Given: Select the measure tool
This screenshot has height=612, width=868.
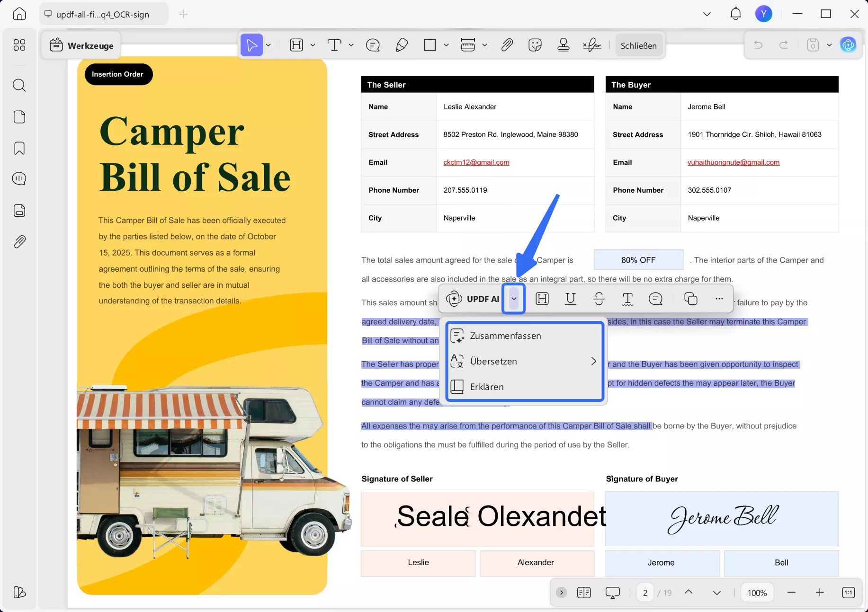Looking at the screenshot, I should tap(468, 45).
